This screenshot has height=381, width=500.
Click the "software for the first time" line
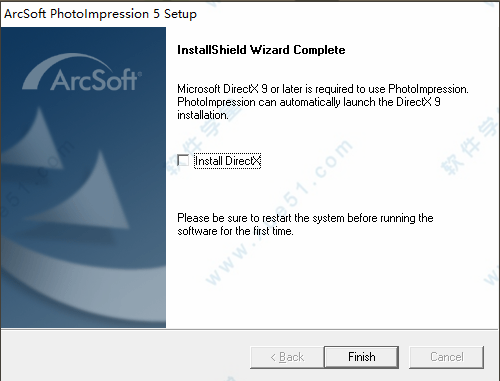(x=235, y=231)
